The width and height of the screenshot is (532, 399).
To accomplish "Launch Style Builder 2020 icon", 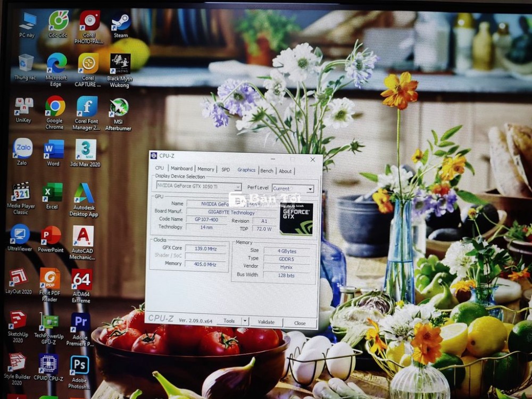I will [17, 369].
